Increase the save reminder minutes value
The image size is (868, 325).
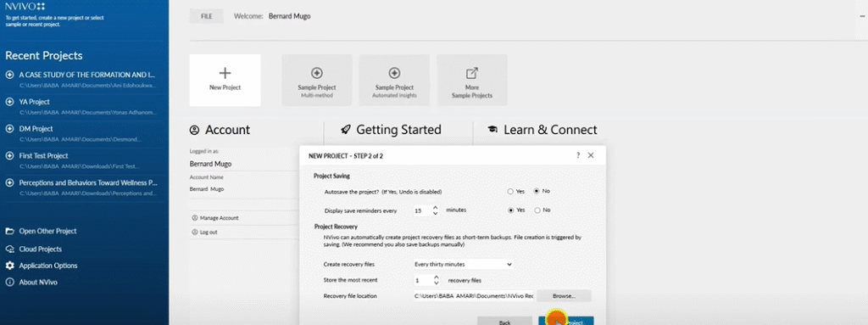point(436,207)
